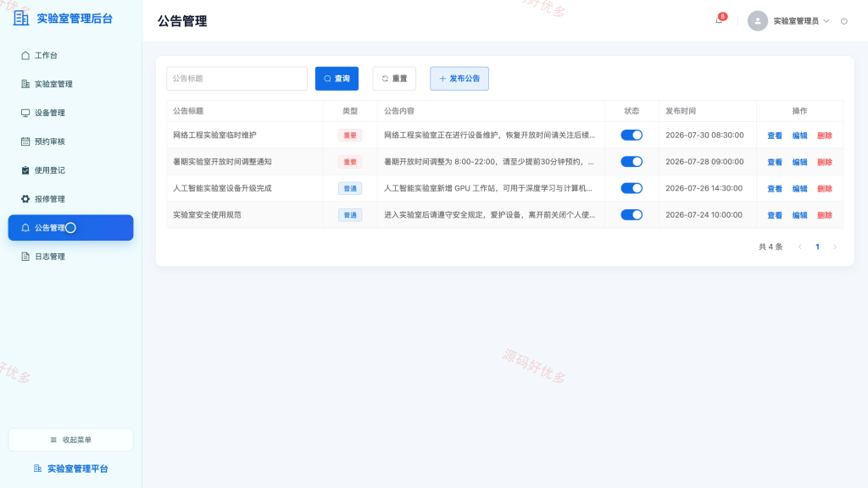Screen dimensions: 868x488
Task: Click the clipboard icon next to 使用登记
Action: (x=25, y=170)
